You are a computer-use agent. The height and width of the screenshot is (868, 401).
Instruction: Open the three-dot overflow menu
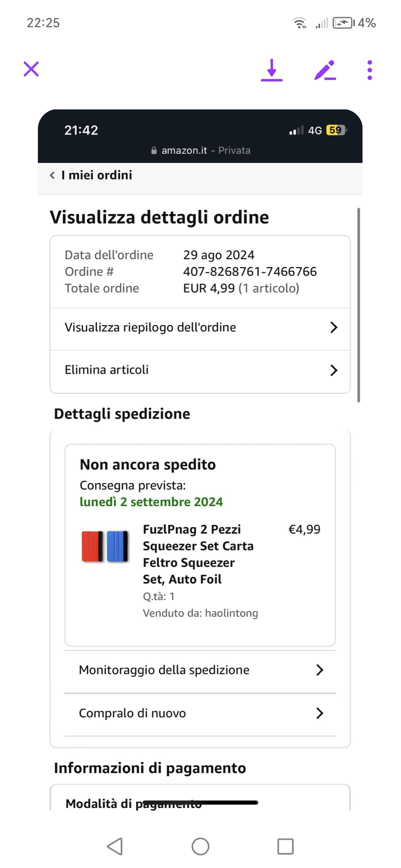coord(369,70)
